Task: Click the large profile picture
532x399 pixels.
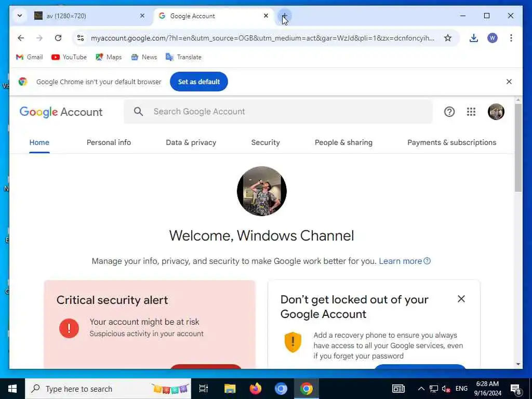Action: click(262, 191)
